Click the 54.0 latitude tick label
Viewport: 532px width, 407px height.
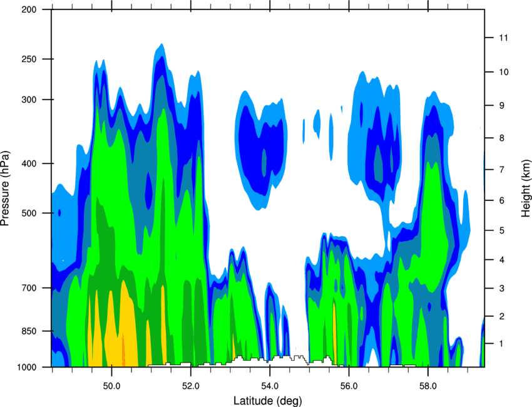tap(270, 386)
